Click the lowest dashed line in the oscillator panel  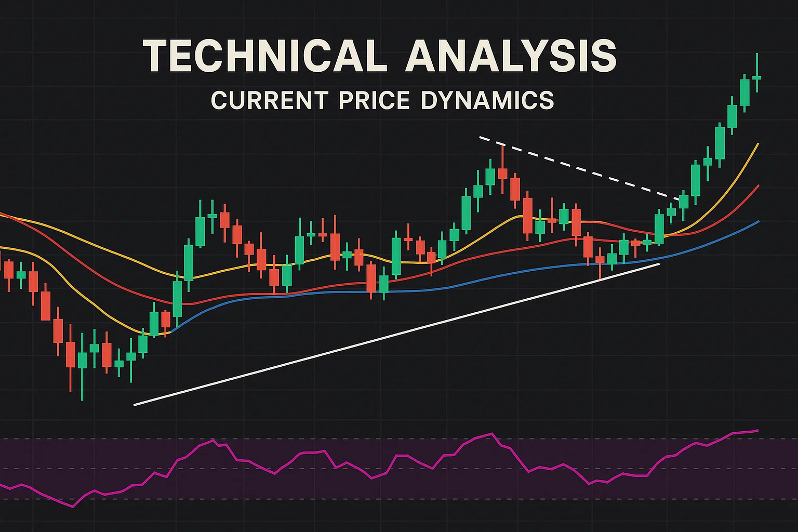click(364, 499)
